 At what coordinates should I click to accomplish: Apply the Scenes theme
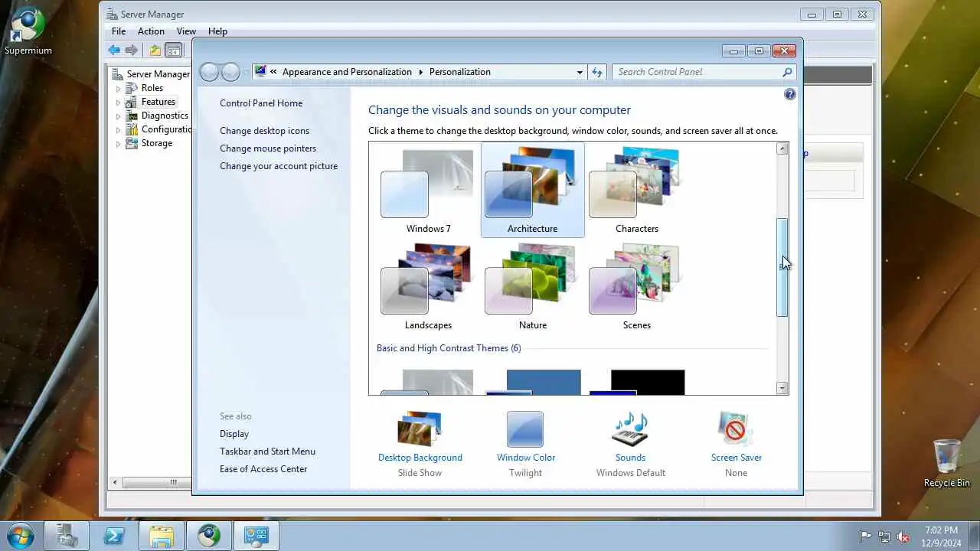coord(636,287)
